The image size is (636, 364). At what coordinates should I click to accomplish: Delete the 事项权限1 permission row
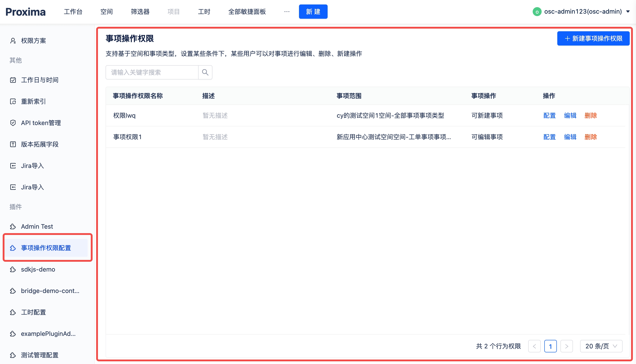point(590,137)
